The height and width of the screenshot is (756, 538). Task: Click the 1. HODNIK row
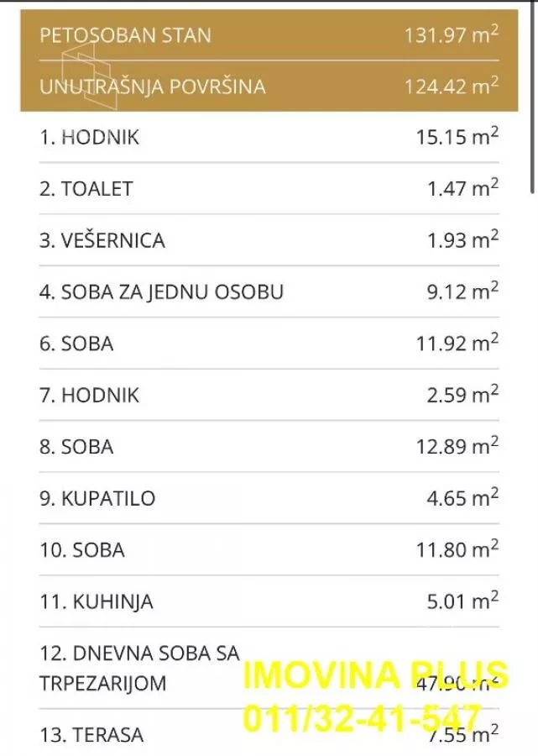269,138
